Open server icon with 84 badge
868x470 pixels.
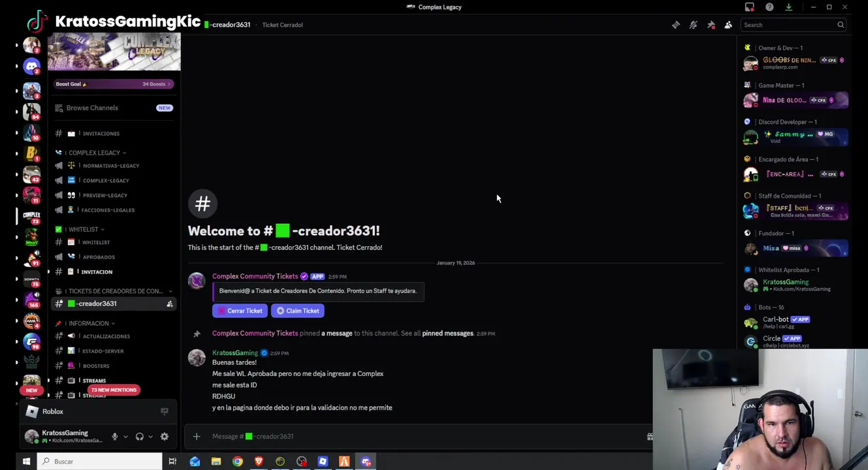pyautogui.click(x=31, y=111)
